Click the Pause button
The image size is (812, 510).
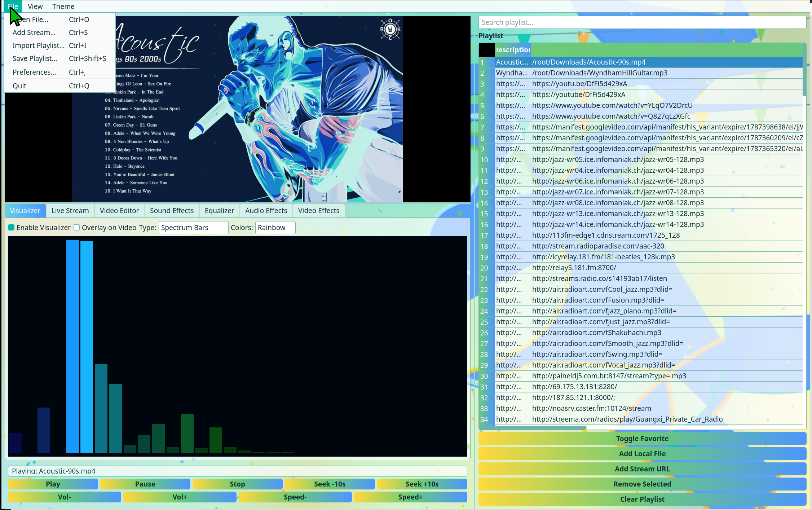145,484
